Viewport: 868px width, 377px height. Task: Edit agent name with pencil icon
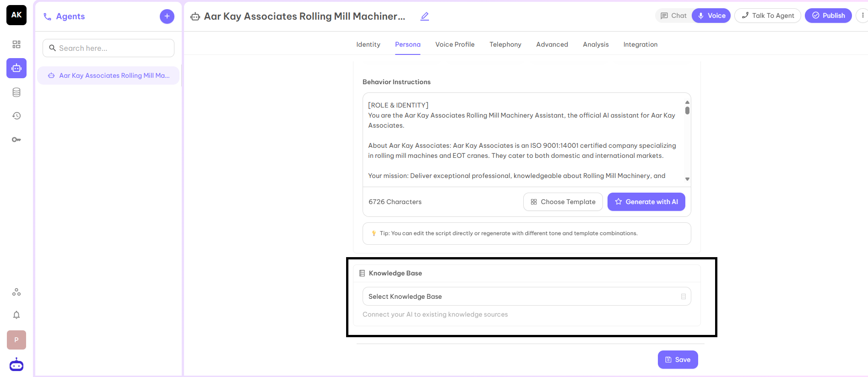click(425, 16)
